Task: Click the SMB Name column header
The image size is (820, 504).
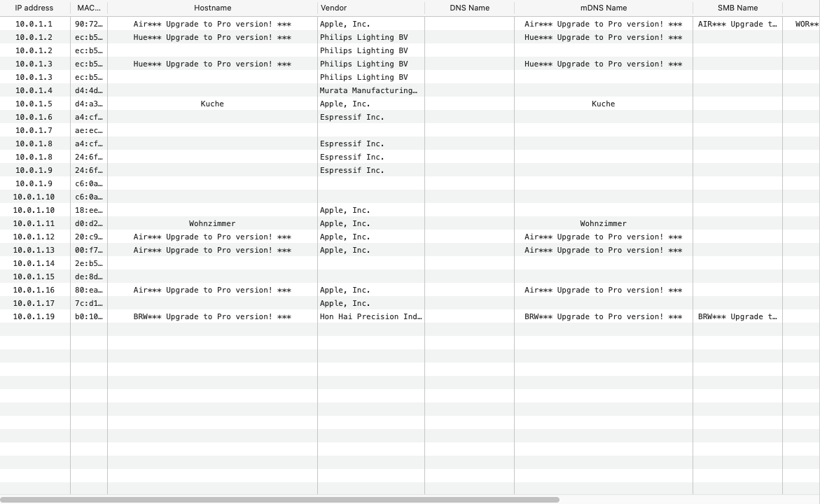Action: pyautogui.click(x=737, y=8)
